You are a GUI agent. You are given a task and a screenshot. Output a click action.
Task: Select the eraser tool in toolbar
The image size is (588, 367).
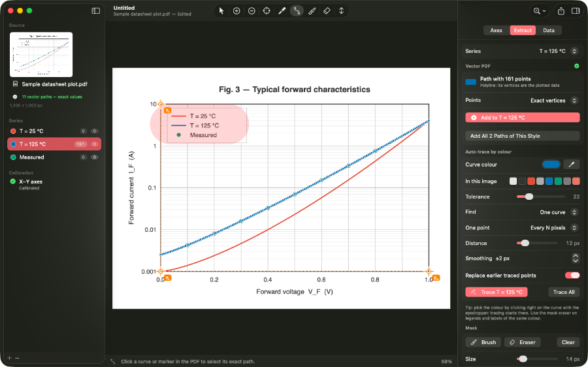pos(327,11)
